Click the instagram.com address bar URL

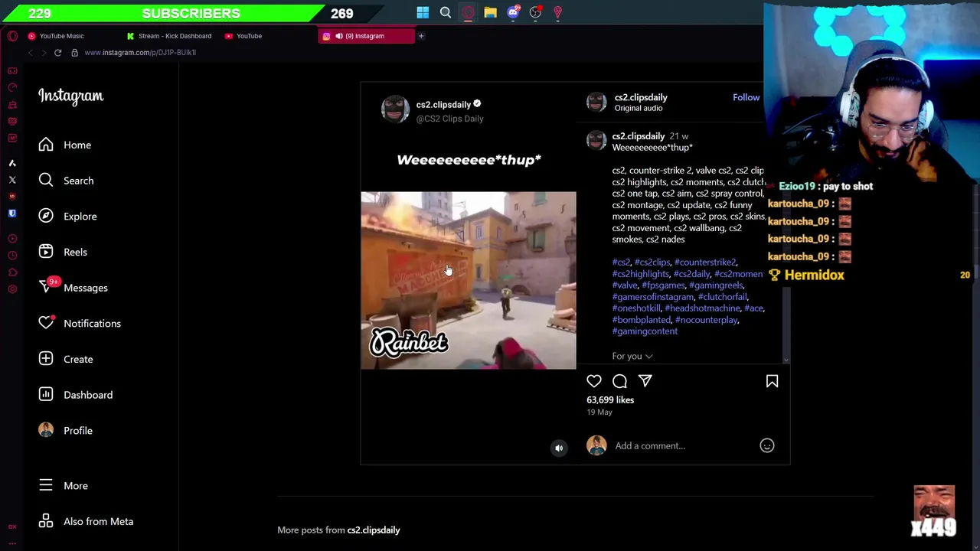pos(140,53)
